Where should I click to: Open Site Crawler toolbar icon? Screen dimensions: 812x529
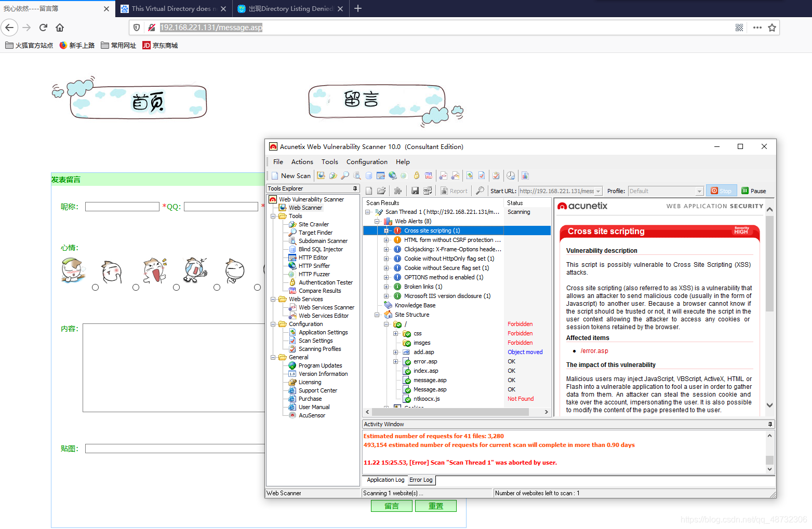pyautogui.click(x=333, y=175)
